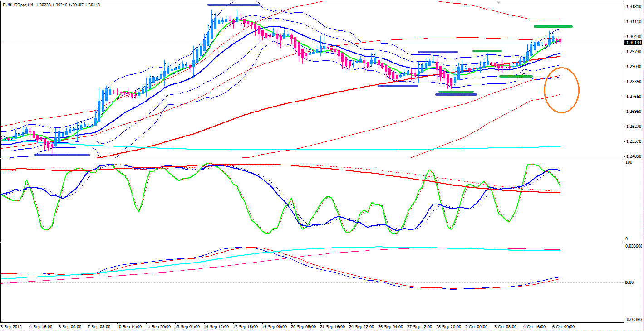Click the 6 Sep 00:00 time label
This screenshot has width=644, height=331.
tap(70, 326)
